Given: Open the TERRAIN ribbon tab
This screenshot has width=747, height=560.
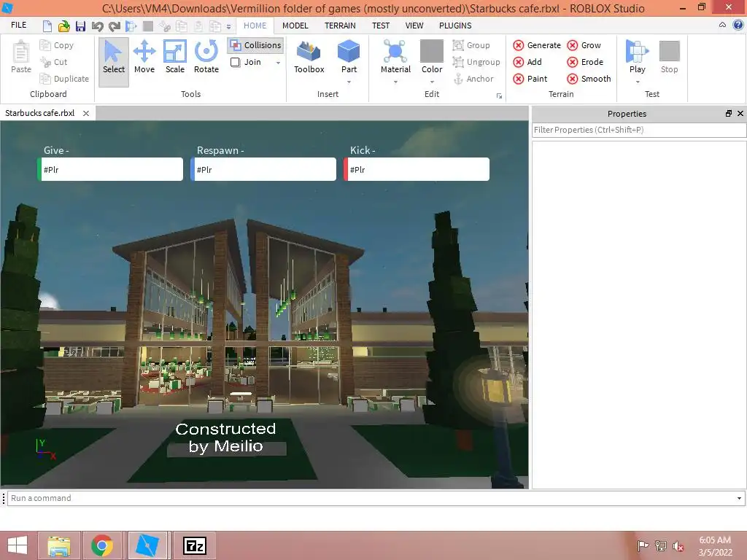Looking at the screenshot, I should coord(340,26).
